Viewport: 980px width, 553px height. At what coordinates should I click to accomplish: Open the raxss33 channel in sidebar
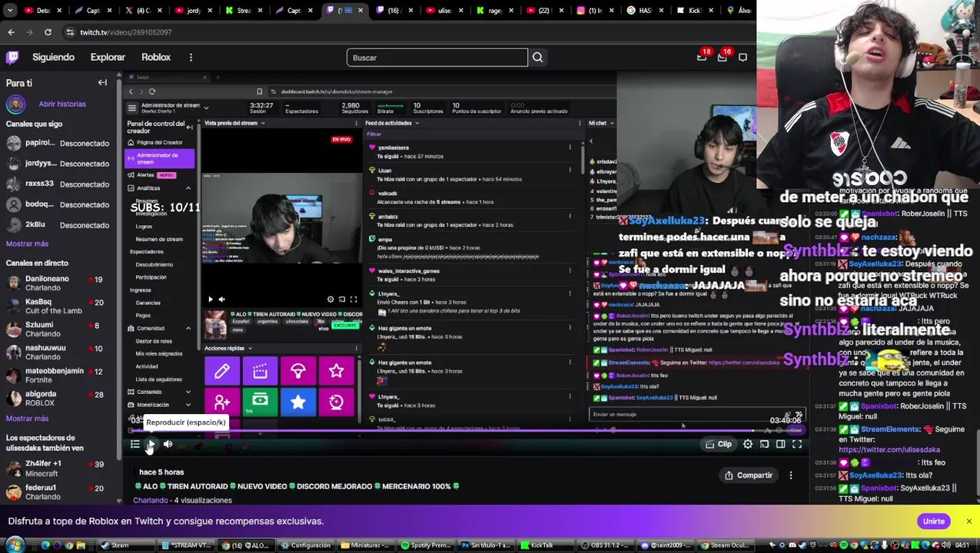pyautogui.click(x=58, y=184)
